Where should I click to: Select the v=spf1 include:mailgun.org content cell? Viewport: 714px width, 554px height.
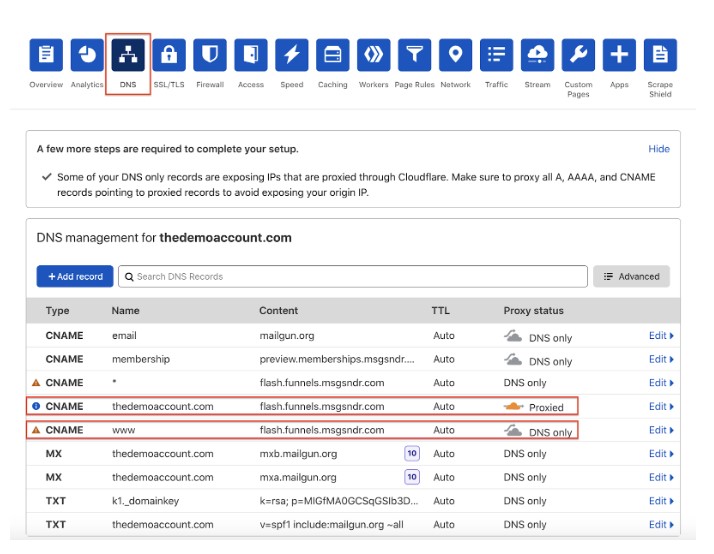click(332, 525)
